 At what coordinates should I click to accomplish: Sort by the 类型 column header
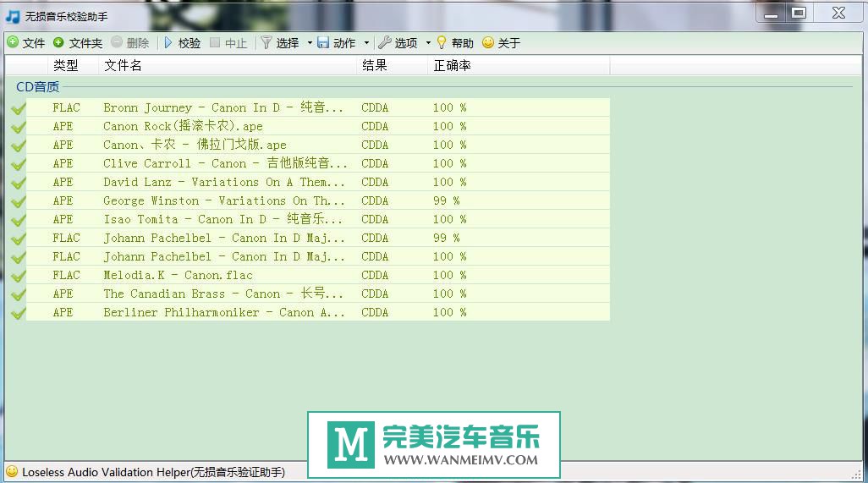(74, 65)
